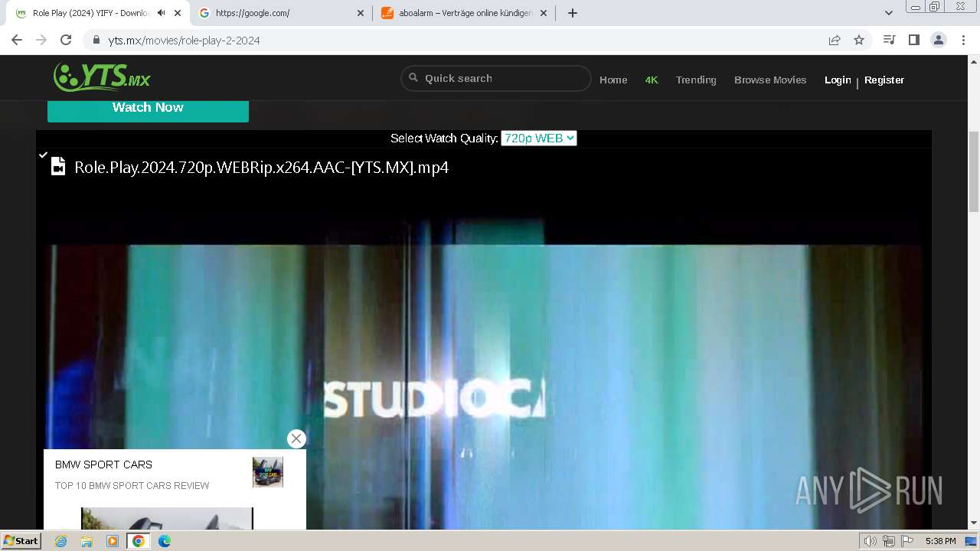Close the Role Play (2024) tab
The image size is (980, 551).
pos(178,13)
